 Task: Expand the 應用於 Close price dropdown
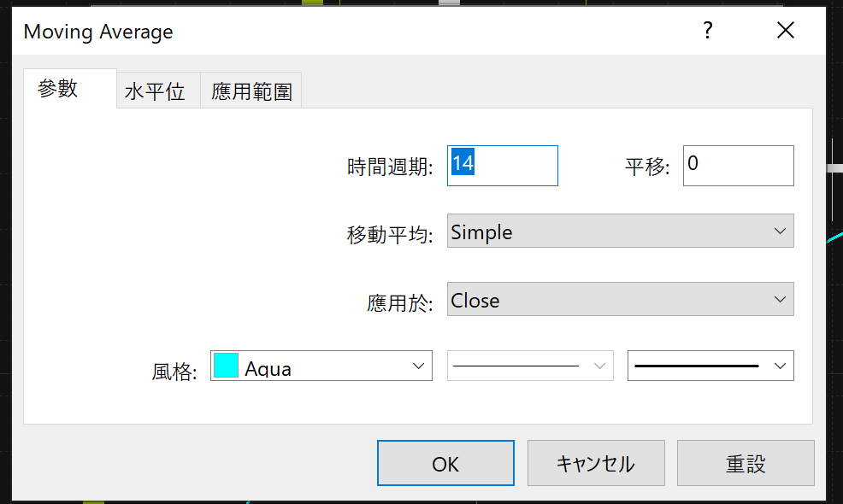[x=621, y=299]
